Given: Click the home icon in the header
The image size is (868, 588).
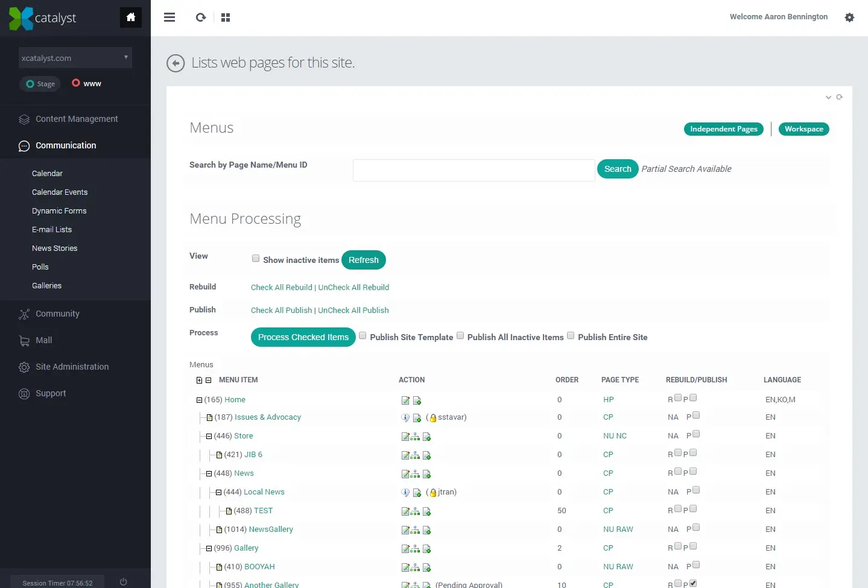Looking at the screenshot, I should pos(131,17).
